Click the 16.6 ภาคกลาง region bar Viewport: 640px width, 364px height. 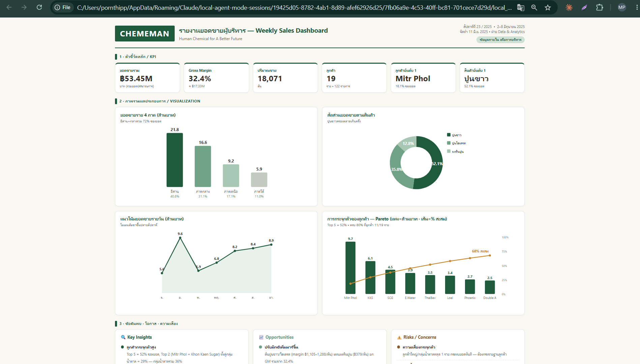203,166
